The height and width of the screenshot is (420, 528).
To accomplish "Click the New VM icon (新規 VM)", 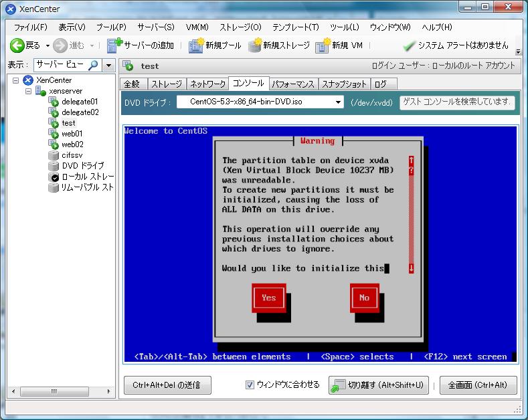I will click(323, 45).
